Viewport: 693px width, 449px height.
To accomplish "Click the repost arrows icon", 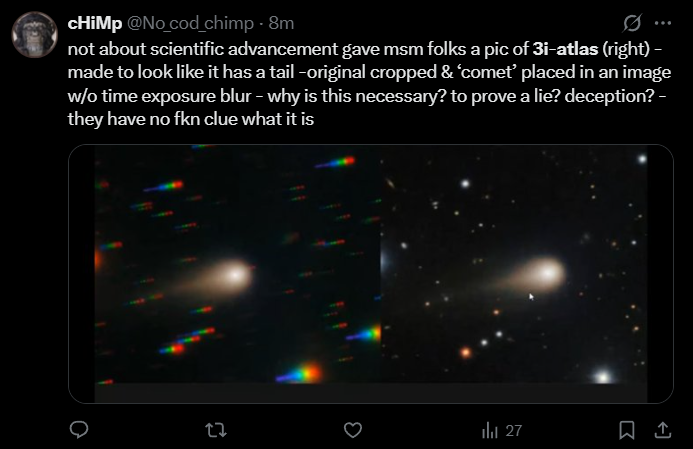I will click(216, 430).
